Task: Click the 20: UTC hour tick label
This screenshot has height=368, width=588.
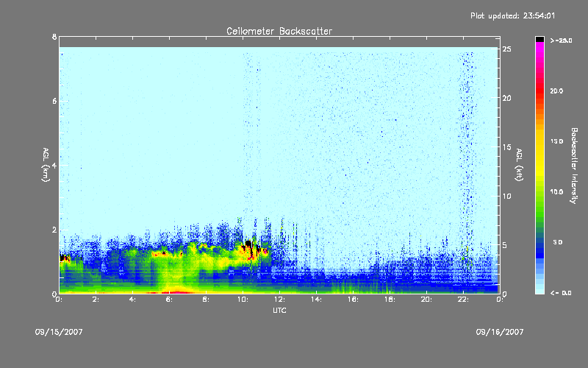Action: coord(426,300)
